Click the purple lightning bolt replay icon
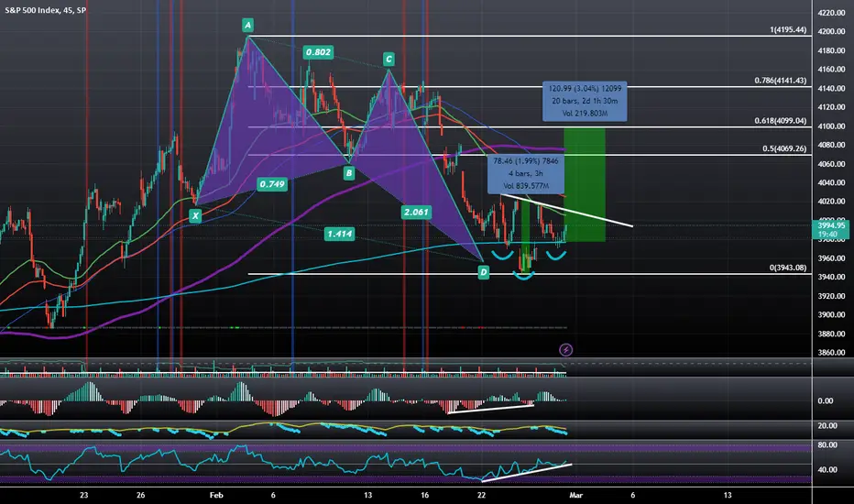854x504 pixels. [566, 350]
